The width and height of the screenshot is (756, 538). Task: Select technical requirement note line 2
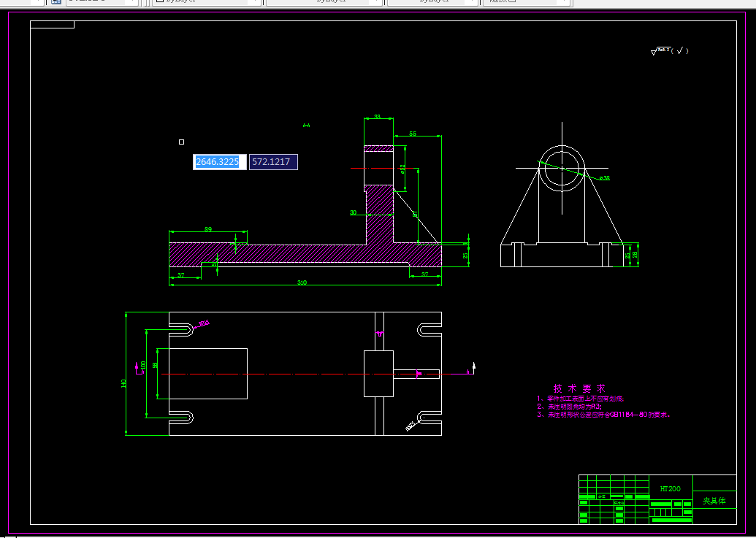pyautogui.click(x=569, y=407)
